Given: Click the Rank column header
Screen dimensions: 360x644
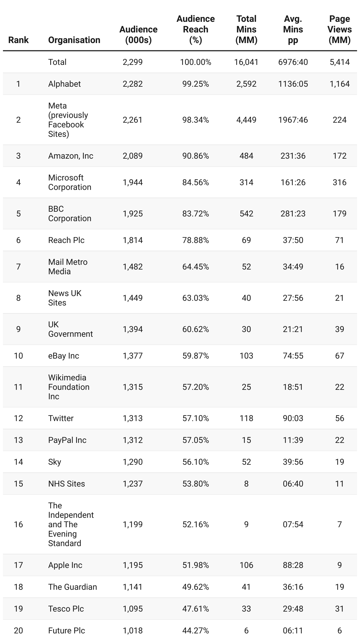Looking at the screenshot, I should pyautogui.click(x=18, y=40).
